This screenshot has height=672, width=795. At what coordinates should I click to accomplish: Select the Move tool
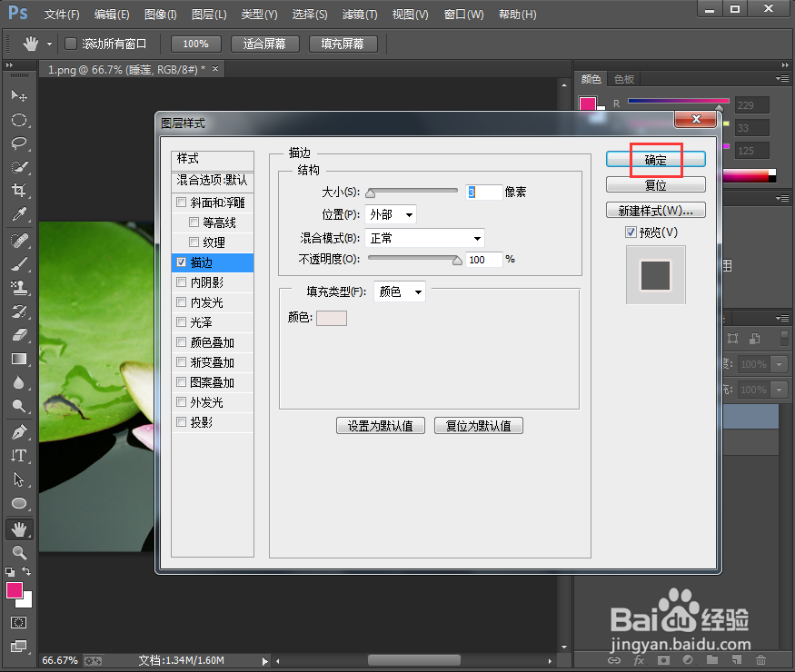(20, 95)
